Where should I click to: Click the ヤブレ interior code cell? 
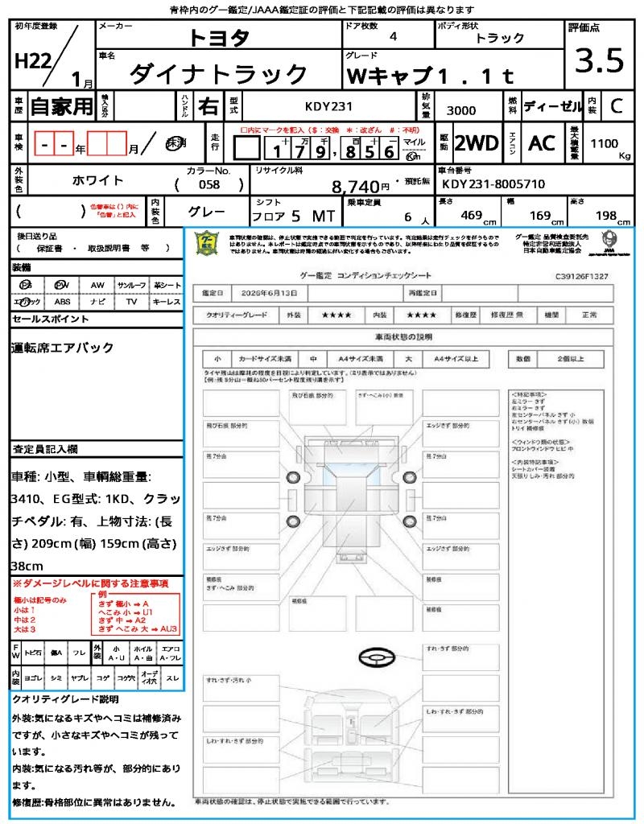[80, 678]
